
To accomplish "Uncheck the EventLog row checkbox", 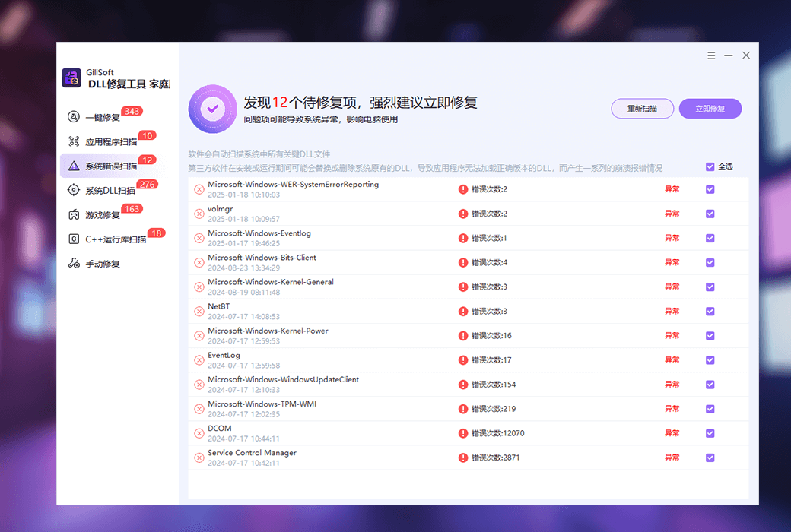I will (710, 360).
